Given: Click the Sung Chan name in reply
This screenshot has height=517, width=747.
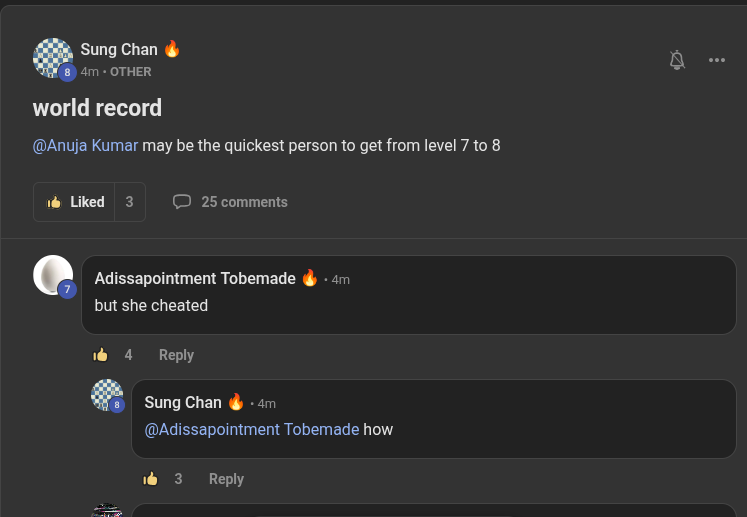Looking at the screenshot, I should [x=183, y=402].
